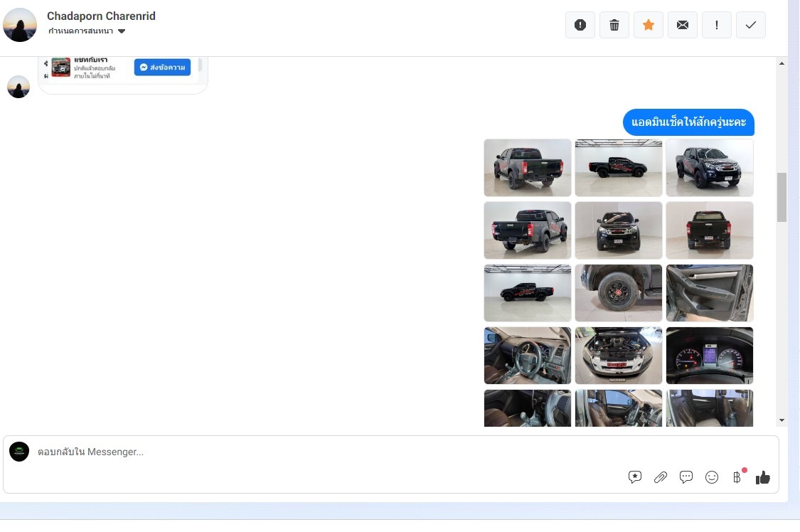Click the page avatar beside reply box

click(19, 452)
